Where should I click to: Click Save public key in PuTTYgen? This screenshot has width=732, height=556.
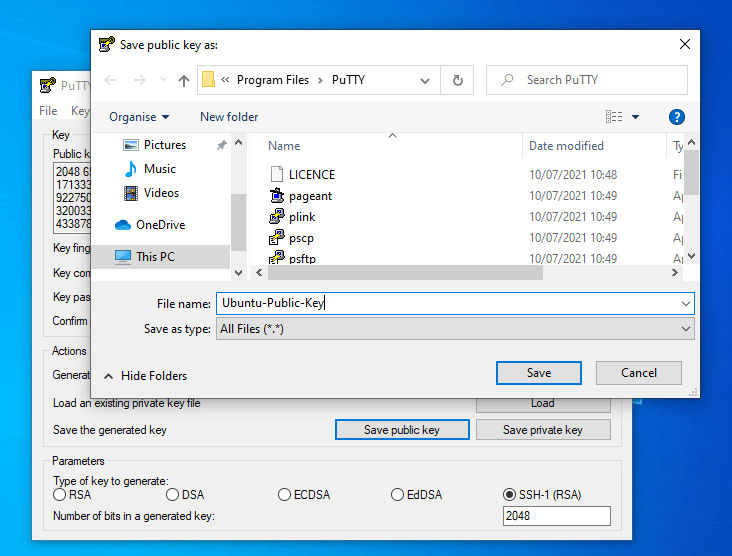tap(402, 429)
